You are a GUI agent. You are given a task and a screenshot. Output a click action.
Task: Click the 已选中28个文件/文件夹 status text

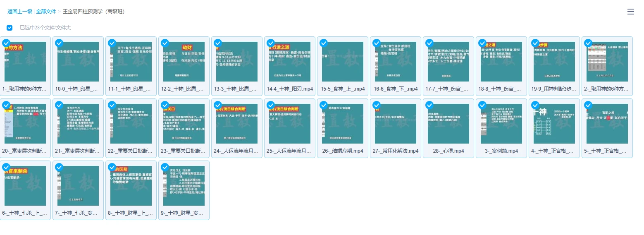point(45,28)
